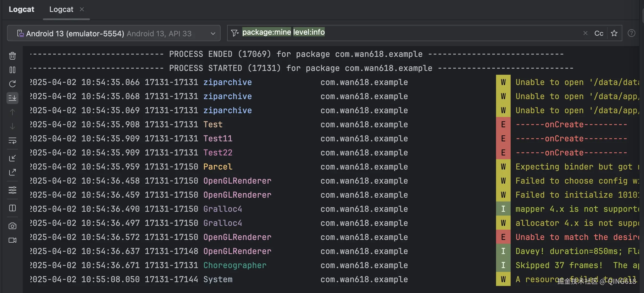Export logs to a file icon
The image size is (644, 293).
pyautogui.click(x=12, y=172)
